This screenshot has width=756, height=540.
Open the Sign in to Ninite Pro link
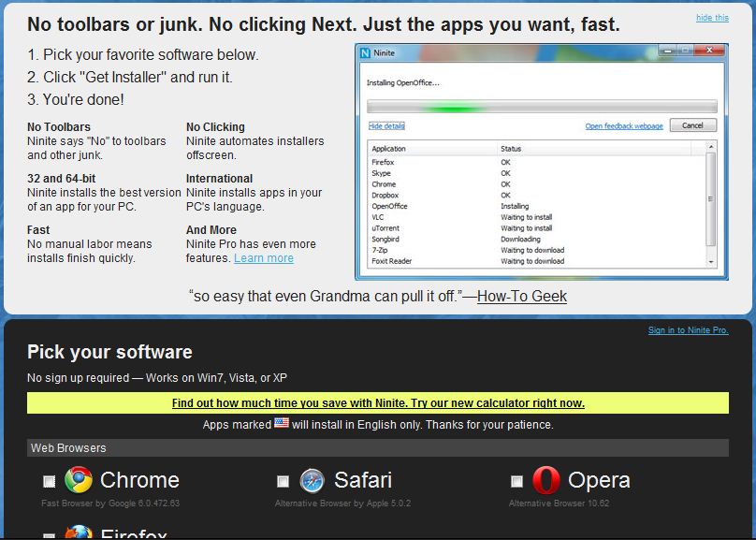point(687,328)
